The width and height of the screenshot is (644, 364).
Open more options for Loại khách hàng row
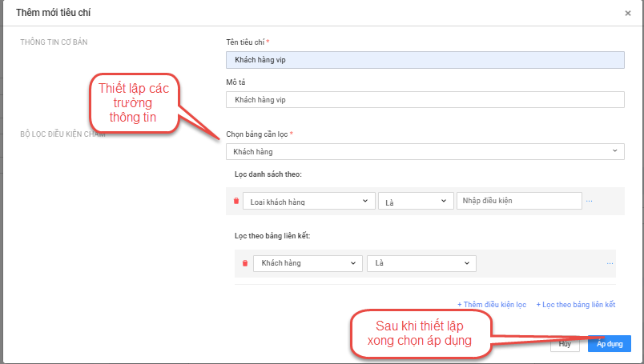(x=589, y=201)
